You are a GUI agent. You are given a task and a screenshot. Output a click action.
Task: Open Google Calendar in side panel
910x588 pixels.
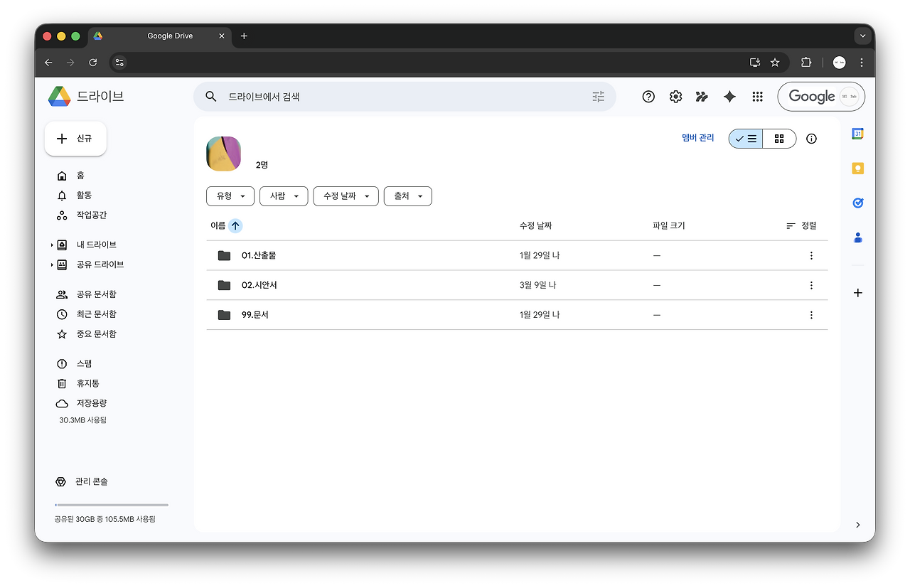pos(858,134)
